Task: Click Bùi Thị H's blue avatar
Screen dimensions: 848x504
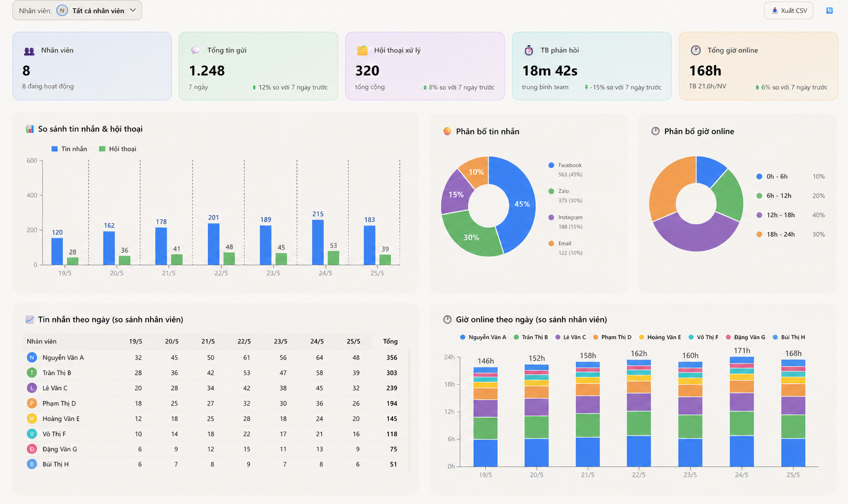Action: [x=32, y=464]
